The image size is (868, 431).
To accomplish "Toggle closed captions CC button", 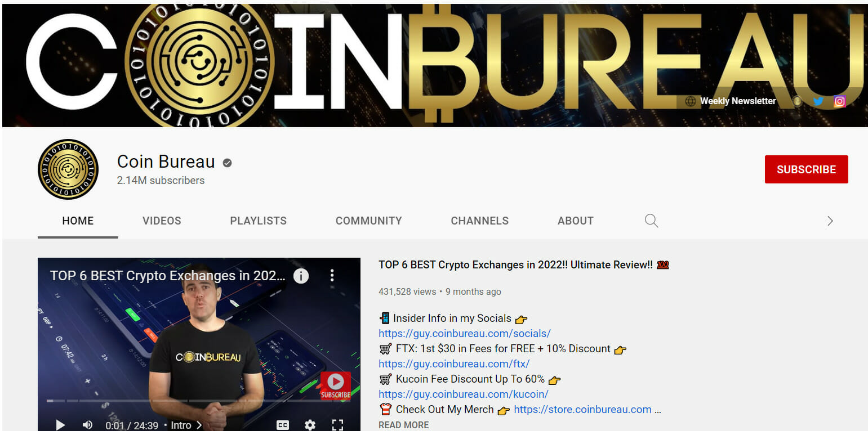I will 283,425.
